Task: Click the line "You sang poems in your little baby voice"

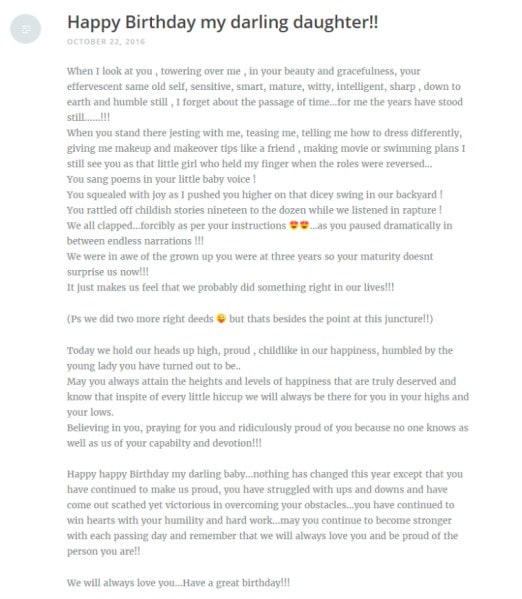Action: pyautogui.click(x=161, y=179)
